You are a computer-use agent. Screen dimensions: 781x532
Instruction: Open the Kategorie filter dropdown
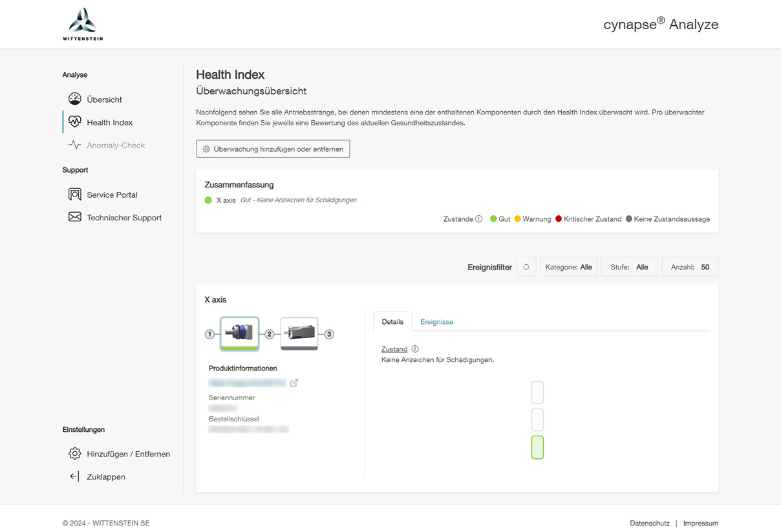pos(568,267)
